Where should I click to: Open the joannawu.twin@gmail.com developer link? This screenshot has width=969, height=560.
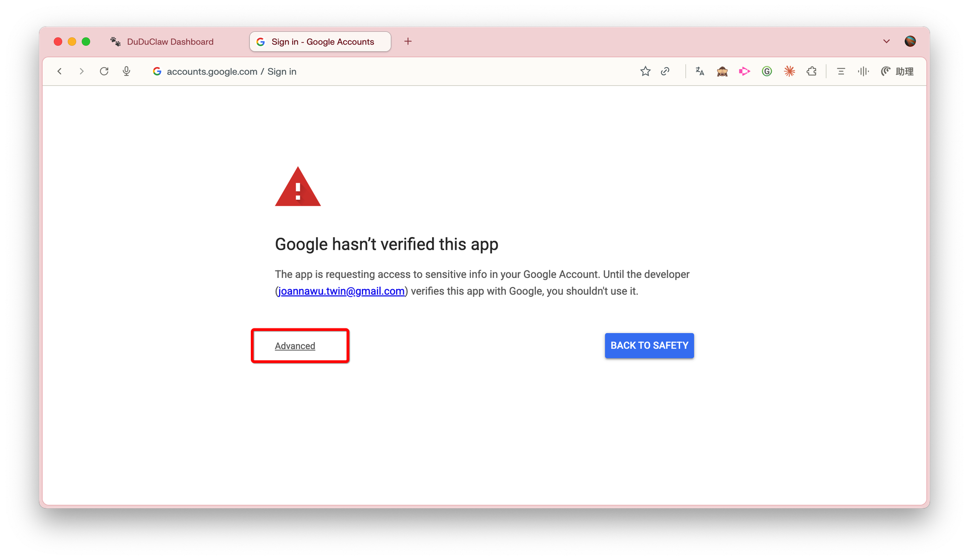341,291
